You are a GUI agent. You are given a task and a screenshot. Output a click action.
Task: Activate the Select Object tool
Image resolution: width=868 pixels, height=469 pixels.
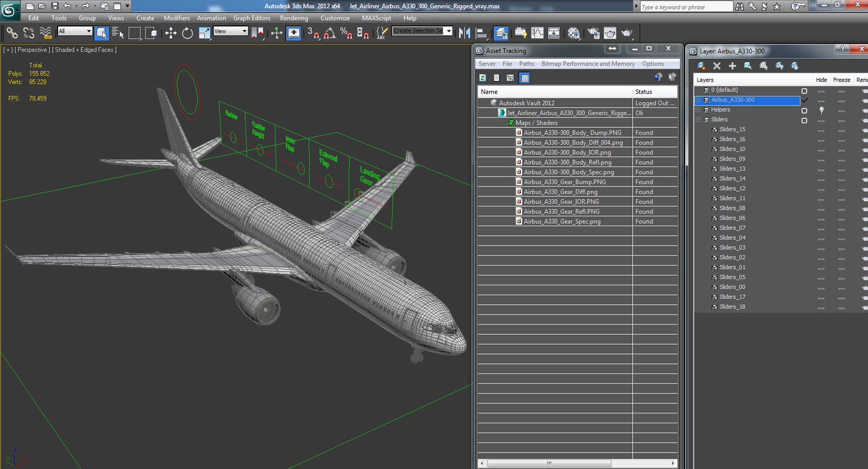tap(101, 33)
